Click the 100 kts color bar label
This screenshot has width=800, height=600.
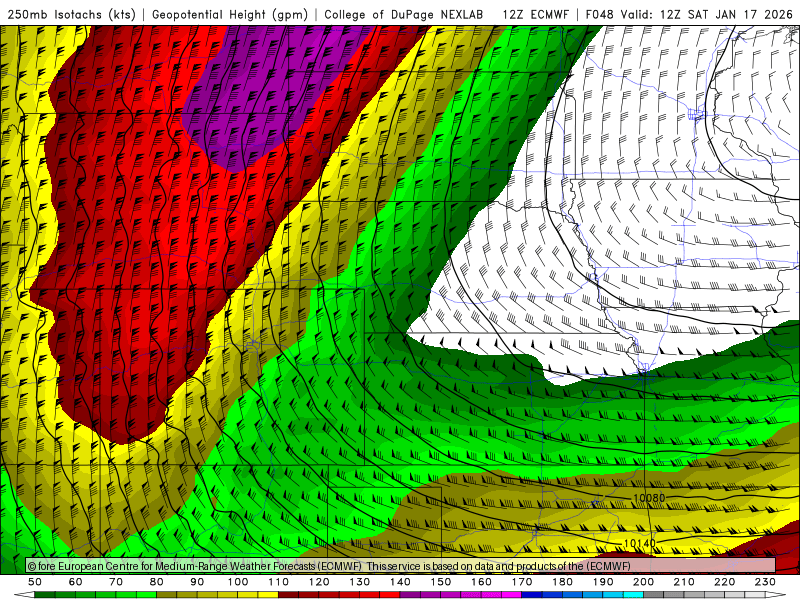238,582
